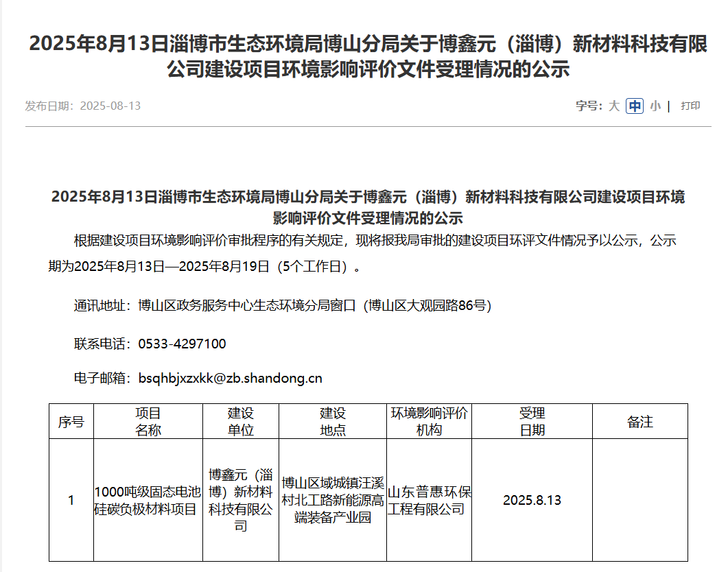Click the bold article heading in body
Viewport: 728px width, 572px height.
point(368,207)
